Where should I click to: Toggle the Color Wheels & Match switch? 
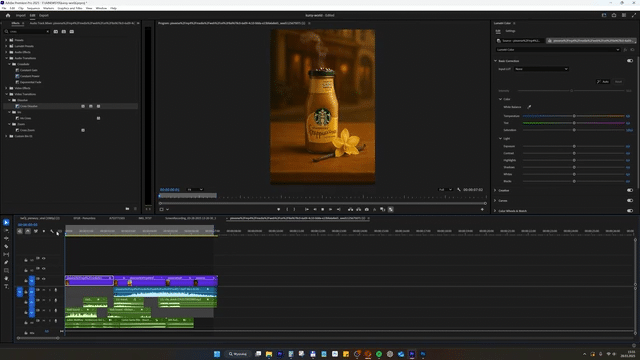pyautogui.click(x=630, y=211)
